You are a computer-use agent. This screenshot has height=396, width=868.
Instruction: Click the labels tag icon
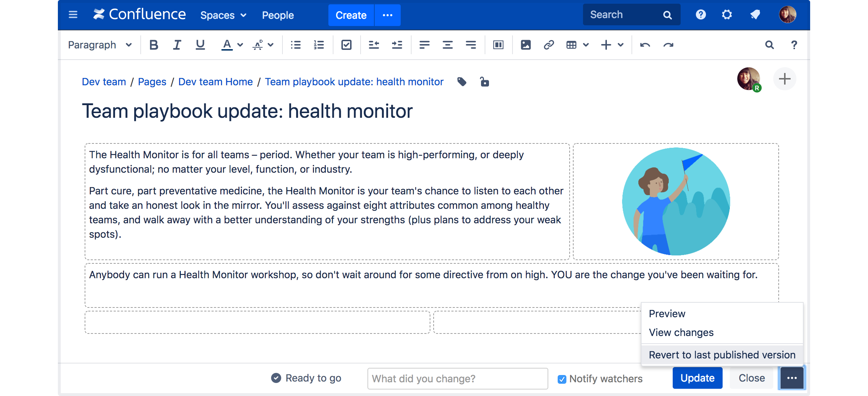[x=462, y=82]
